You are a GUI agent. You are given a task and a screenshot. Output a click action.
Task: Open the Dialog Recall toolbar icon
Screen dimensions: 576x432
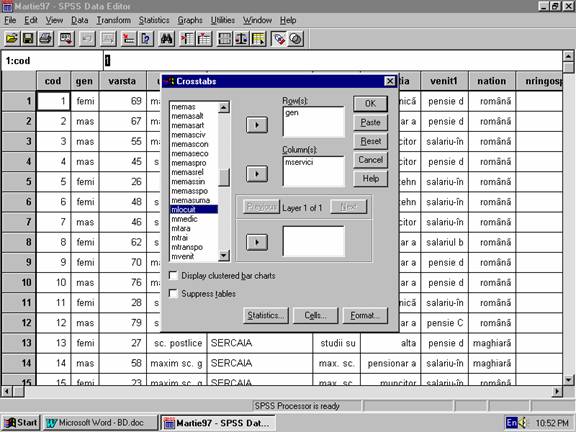[66, 39]
